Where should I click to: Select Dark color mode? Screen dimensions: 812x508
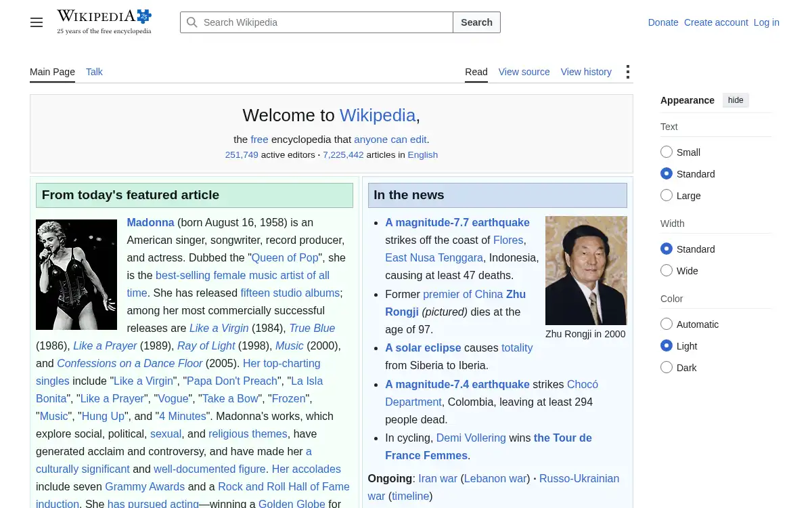coord(667,368)
